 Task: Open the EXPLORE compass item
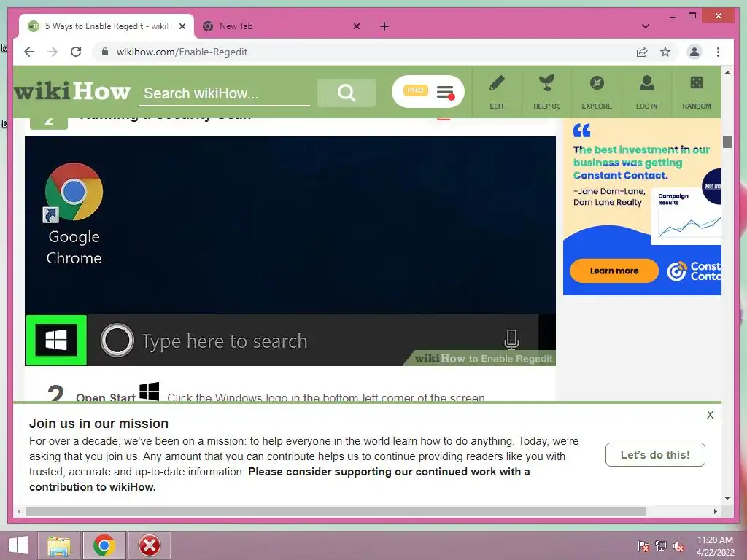[597, 92]
